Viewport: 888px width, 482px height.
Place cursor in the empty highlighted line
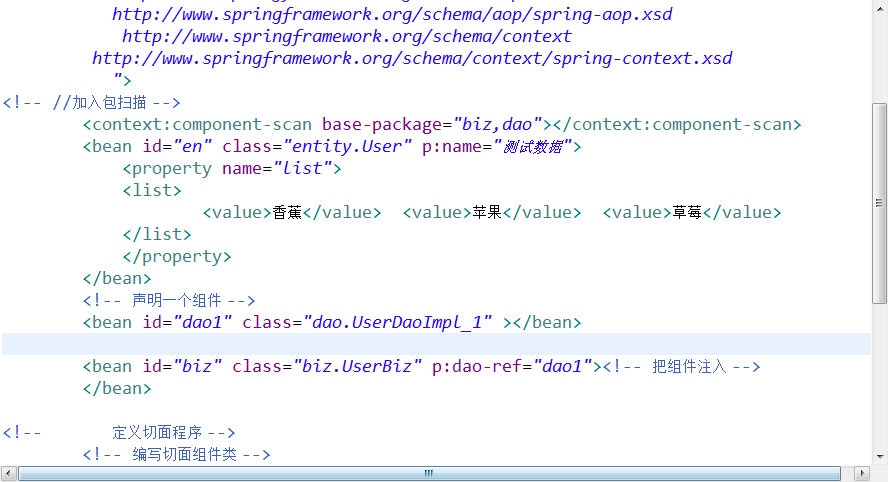pos(436,344)
